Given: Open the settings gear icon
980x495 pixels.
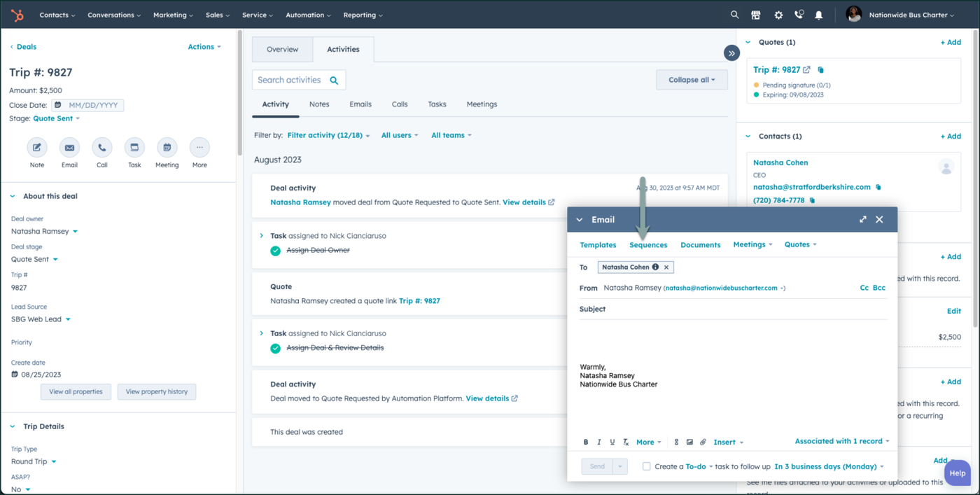Looking at the screenshot, I should coord(778,15).
